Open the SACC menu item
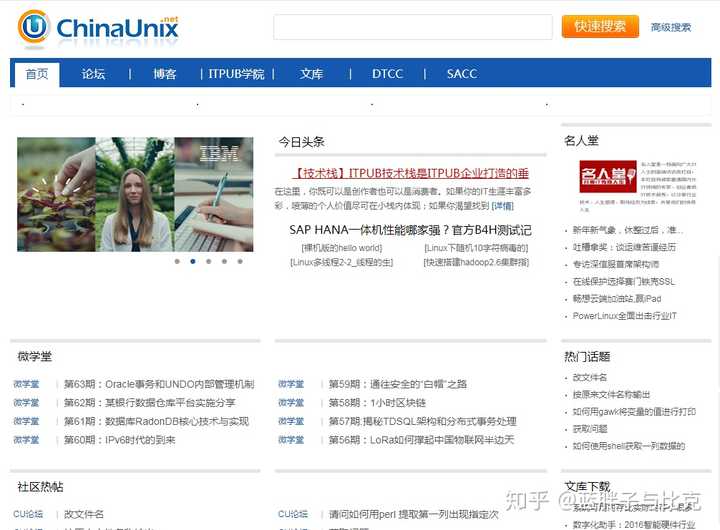Viewport: 720px width, 530px height. pos(461,74)
